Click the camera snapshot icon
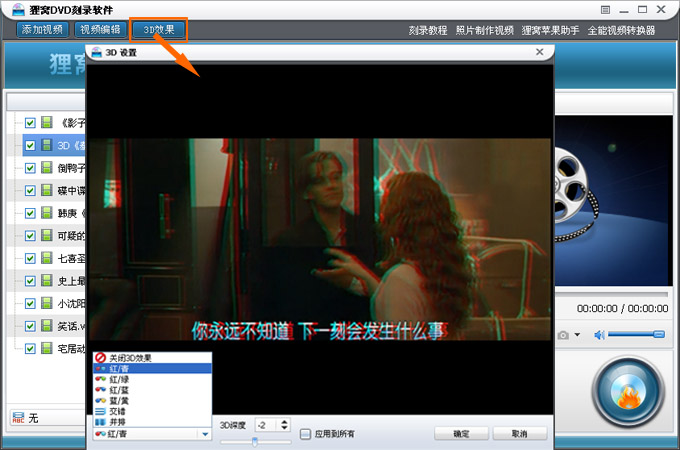 point(563,335)
